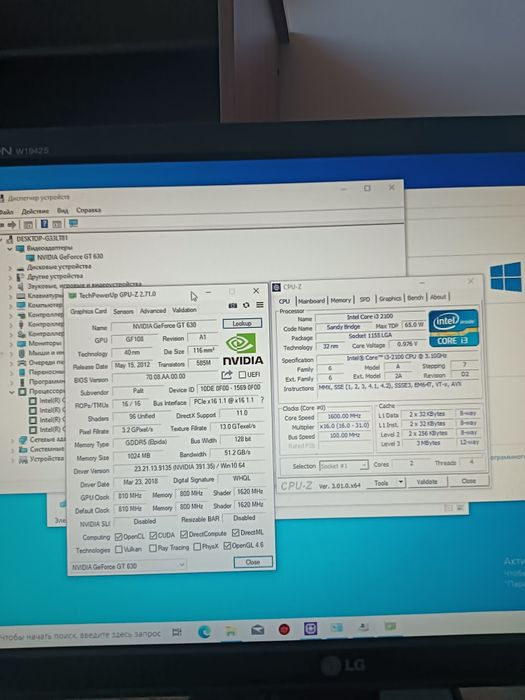Switch to the SPD tab in CPU-Z
The height and width of the screenshot is (700, 525).
[365, 299]
